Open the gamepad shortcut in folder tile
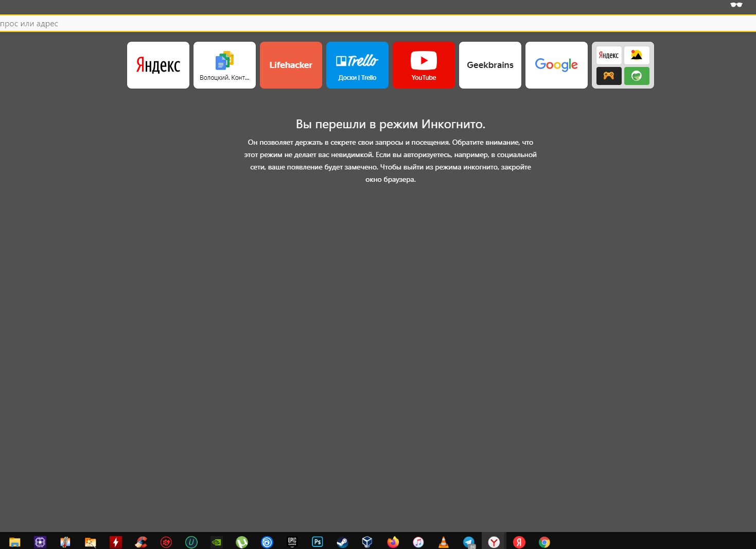This screenshot has width=756, height=549. click(x=609, y=76)
